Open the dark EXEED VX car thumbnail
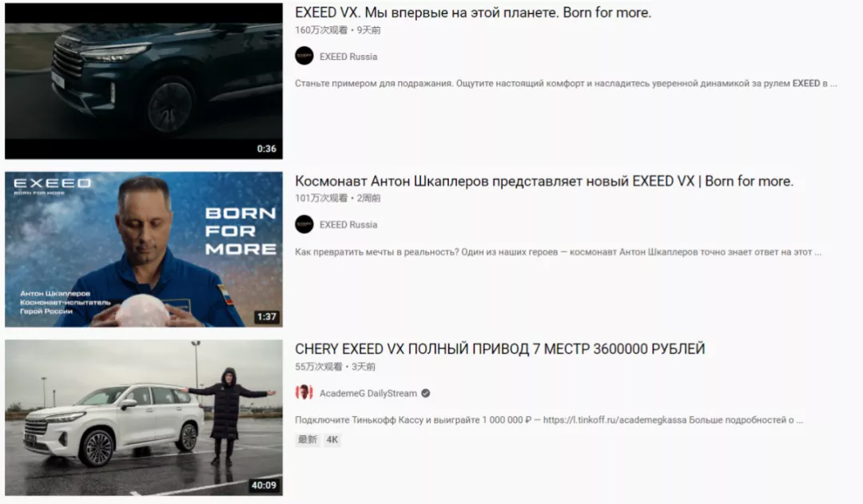 pos(144,81)
